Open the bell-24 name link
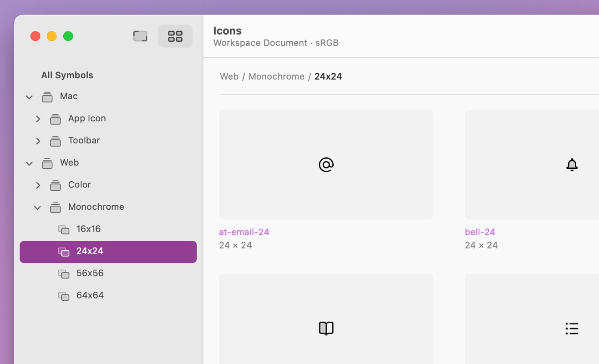 tap(480, 232)
